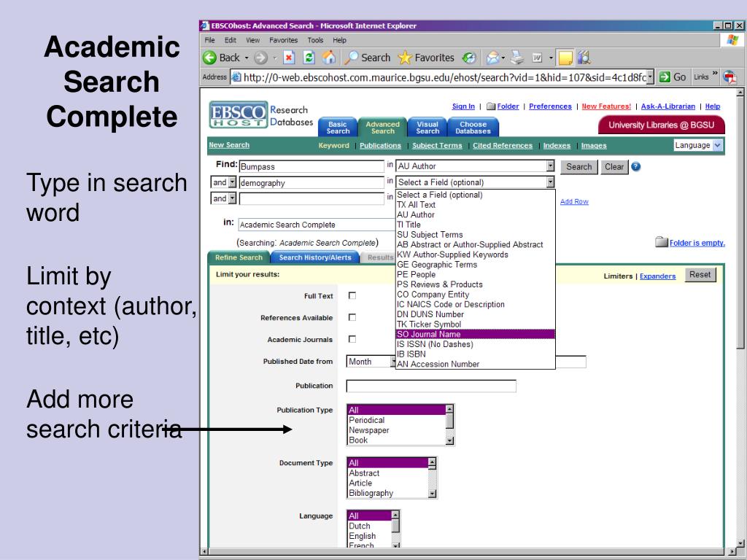Open the first 'and' operator dropdown

coord(223,182)
